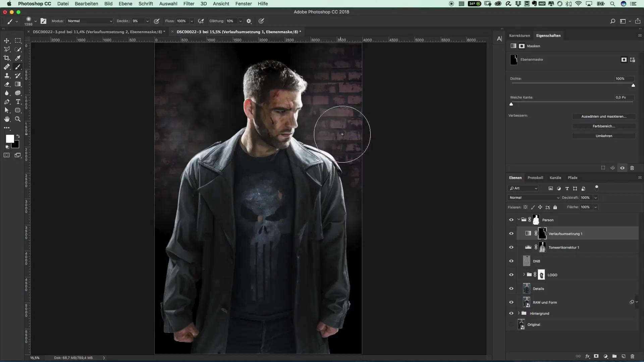Click the Umkehren button

coord(604,136)
